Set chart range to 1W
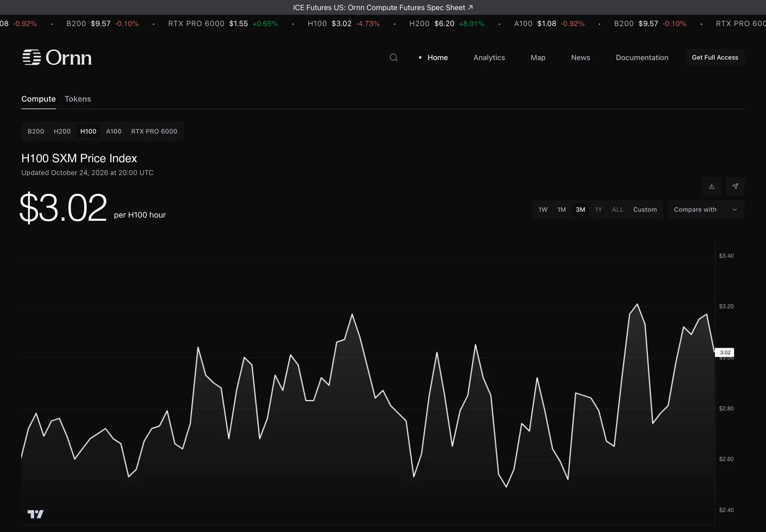766x532 pixels. (x=543, y=210)
